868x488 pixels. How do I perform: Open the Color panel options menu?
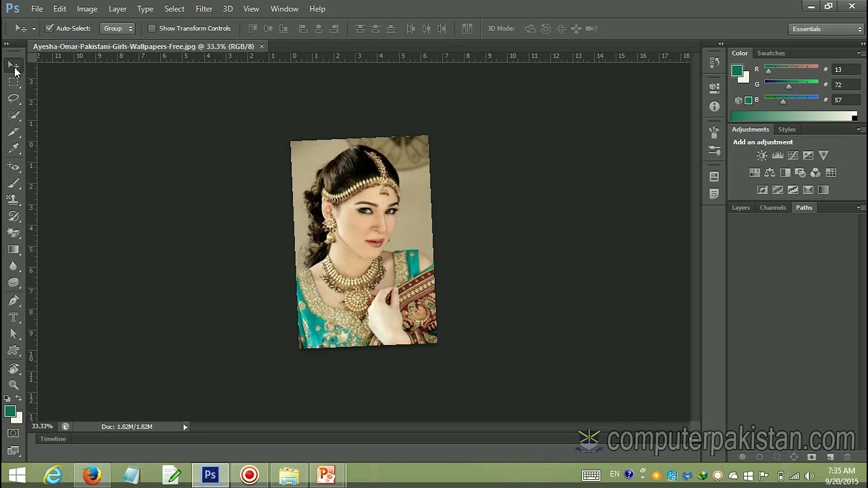point(860,53)
